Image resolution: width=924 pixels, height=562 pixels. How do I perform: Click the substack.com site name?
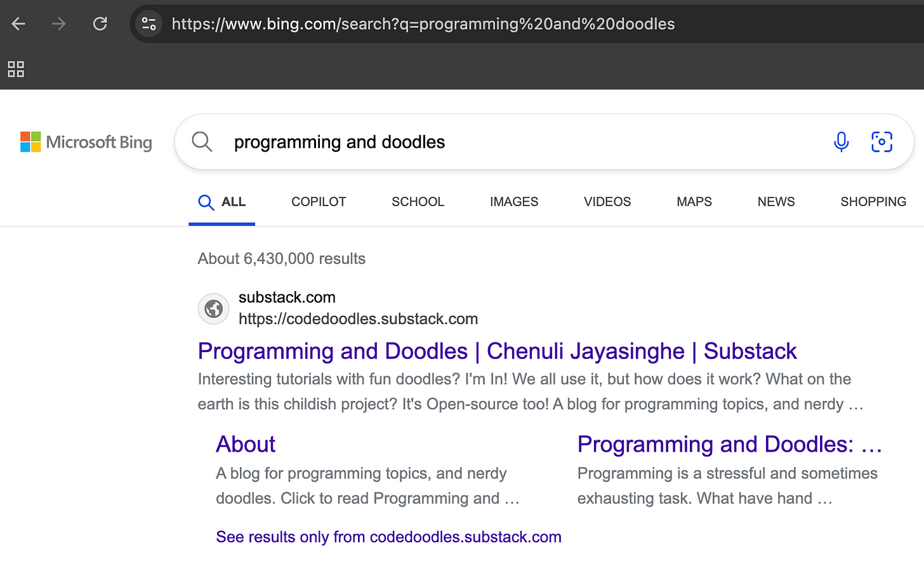coord(287,297)
